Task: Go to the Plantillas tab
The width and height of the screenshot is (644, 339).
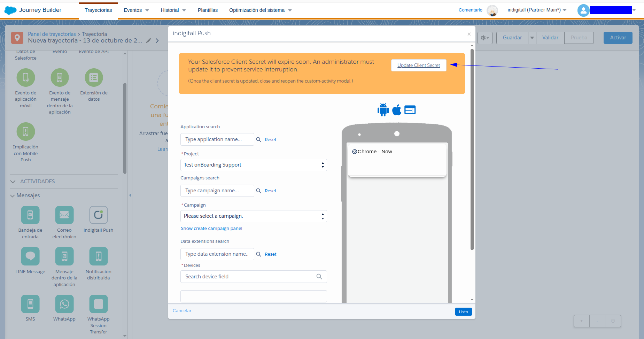Action: coord(208,10)
